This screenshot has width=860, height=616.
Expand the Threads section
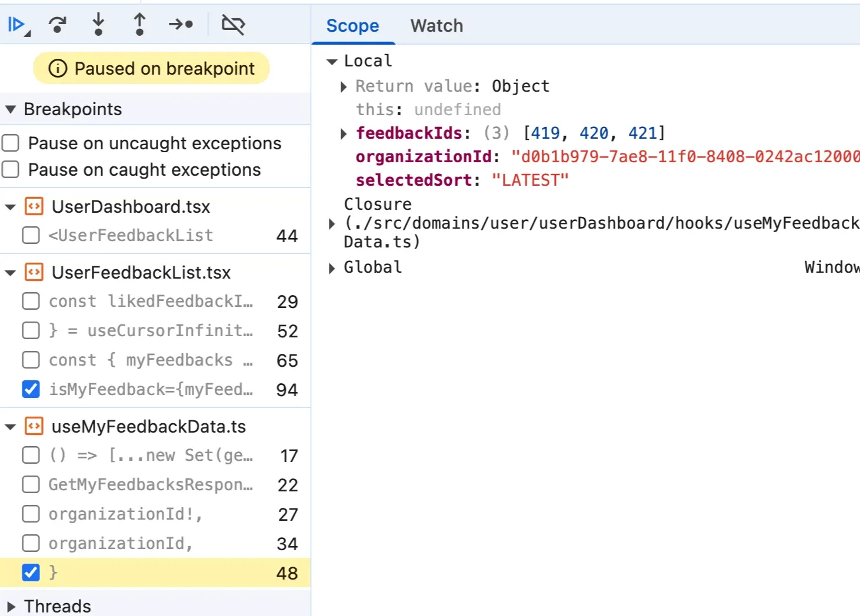pyautogui.click(x=11, y=606)
